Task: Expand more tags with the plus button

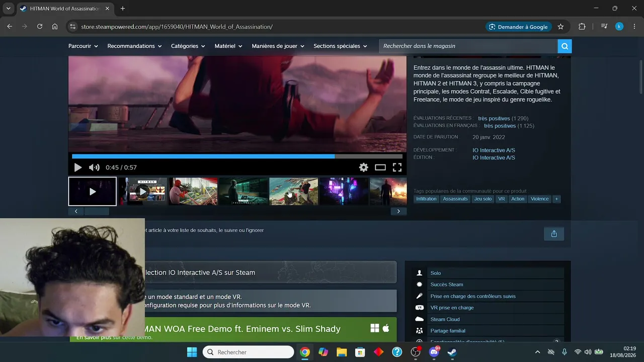Action: 556,199
